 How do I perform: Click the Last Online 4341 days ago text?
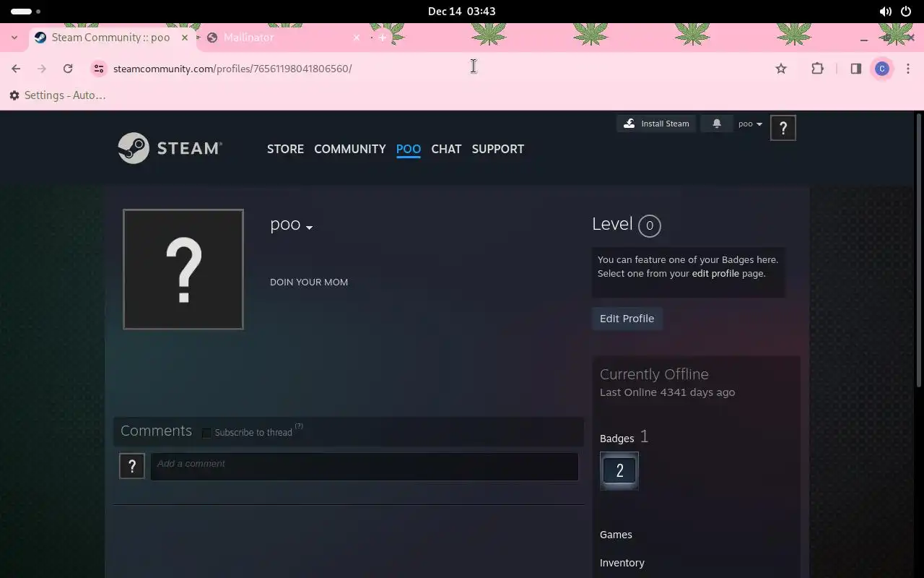tap(667, 392)
